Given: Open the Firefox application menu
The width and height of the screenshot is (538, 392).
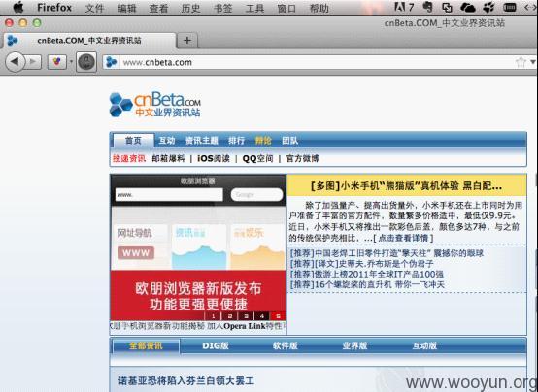Looking at the screenshot, I should click(54, 8).
